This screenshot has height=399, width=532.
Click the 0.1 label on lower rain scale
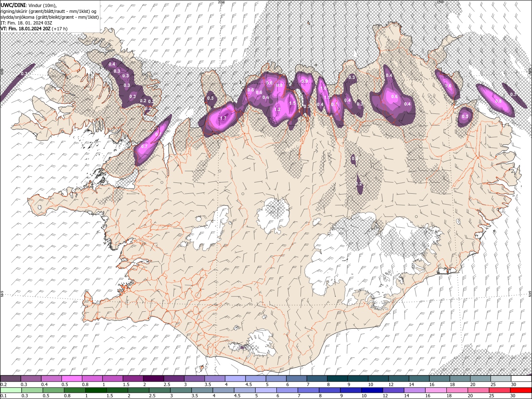(x=3, y=396)
